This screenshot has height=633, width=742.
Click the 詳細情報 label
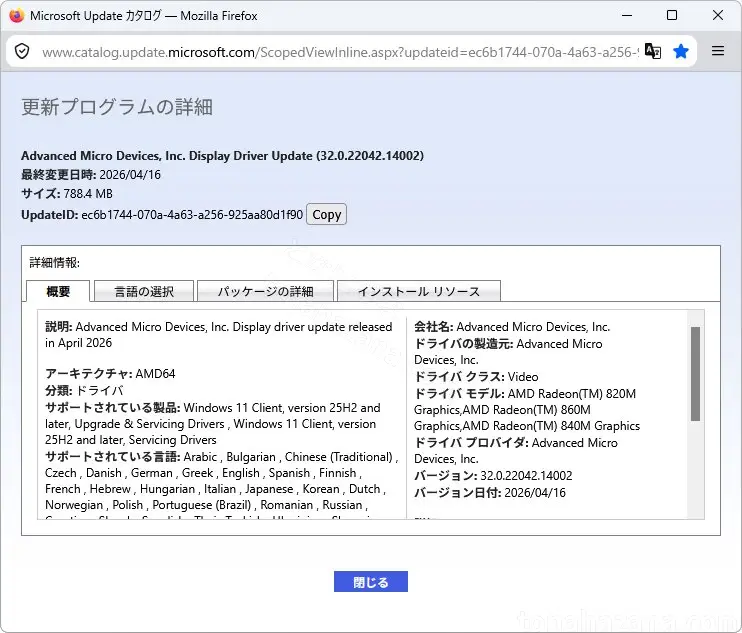(x=54, y=263)
